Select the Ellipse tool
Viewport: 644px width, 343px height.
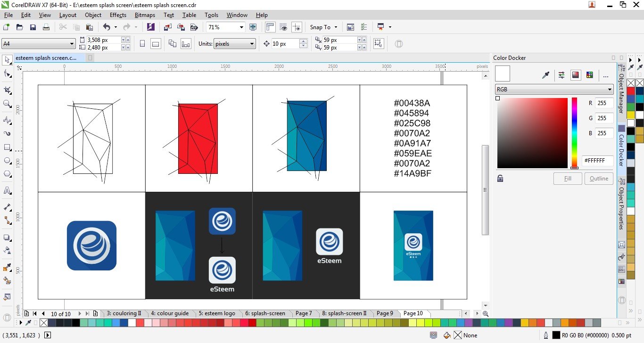tap(7, 161)
